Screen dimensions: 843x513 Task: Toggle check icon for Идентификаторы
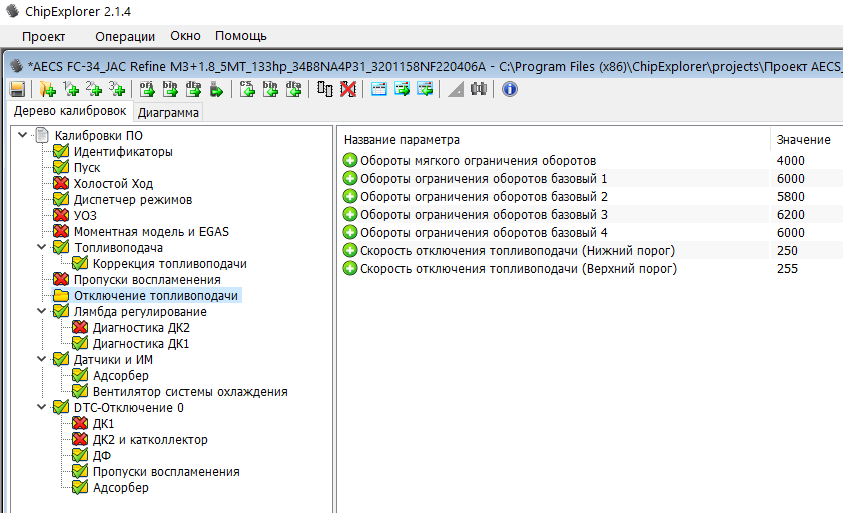(x=61, y=152)
